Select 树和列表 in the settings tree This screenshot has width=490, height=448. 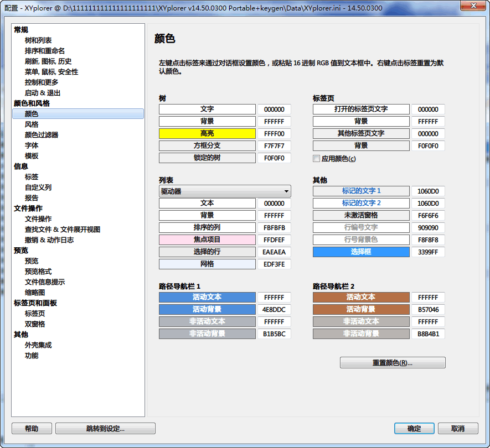(x=38, y=40)
